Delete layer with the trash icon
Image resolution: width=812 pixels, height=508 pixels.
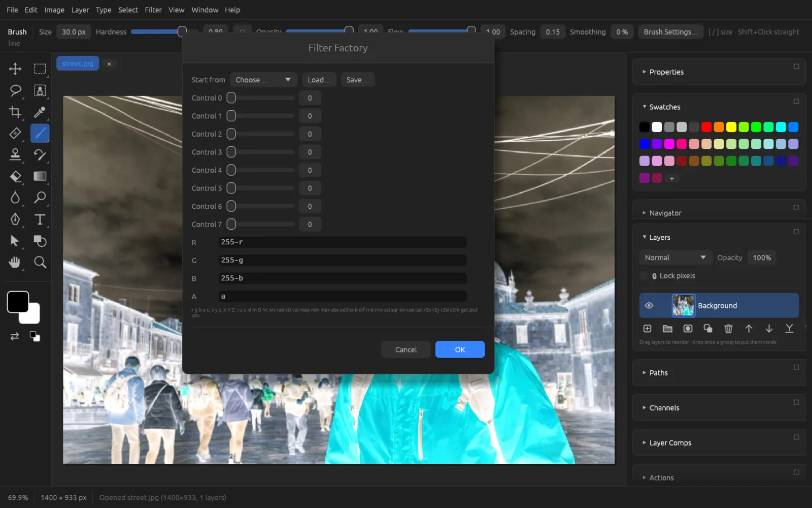(728, 329)
